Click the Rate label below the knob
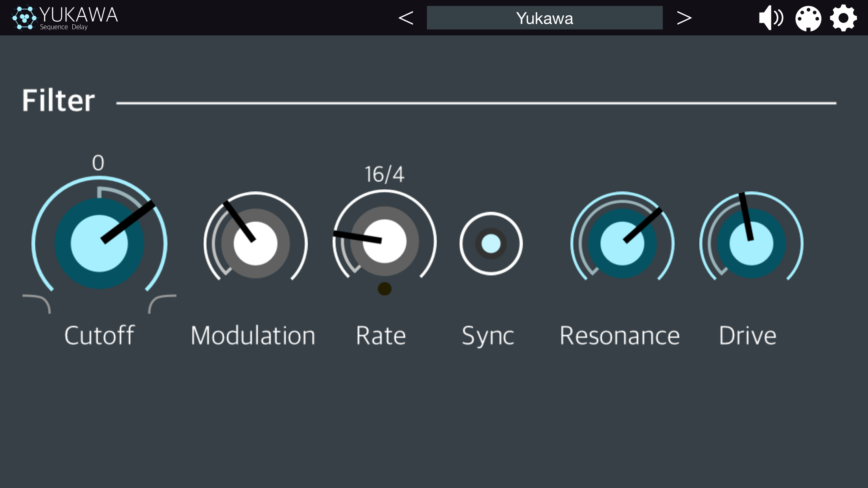Screen dimensions: 868x488 [381, 336]
